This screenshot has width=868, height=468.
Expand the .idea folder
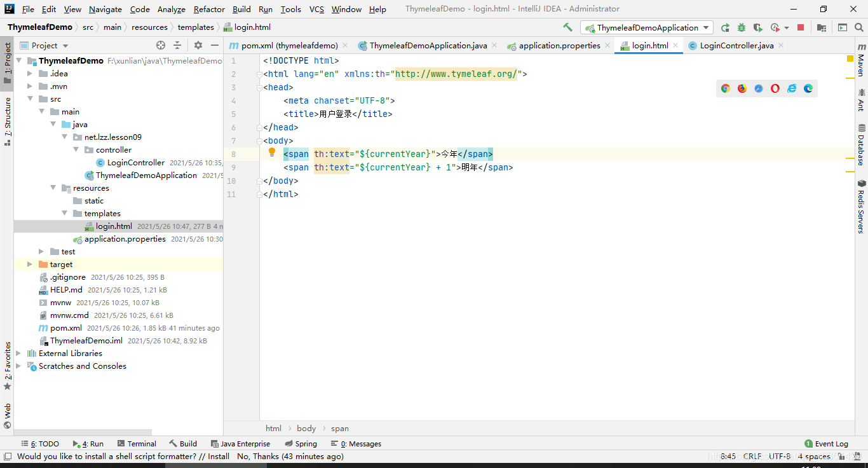(30, 74)
